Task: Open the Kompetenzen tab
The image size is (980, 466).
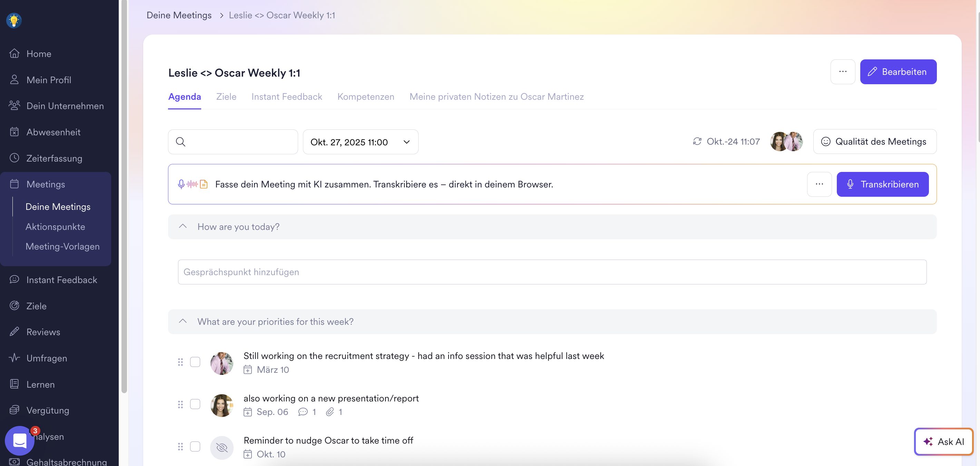Action: (365, 97)
